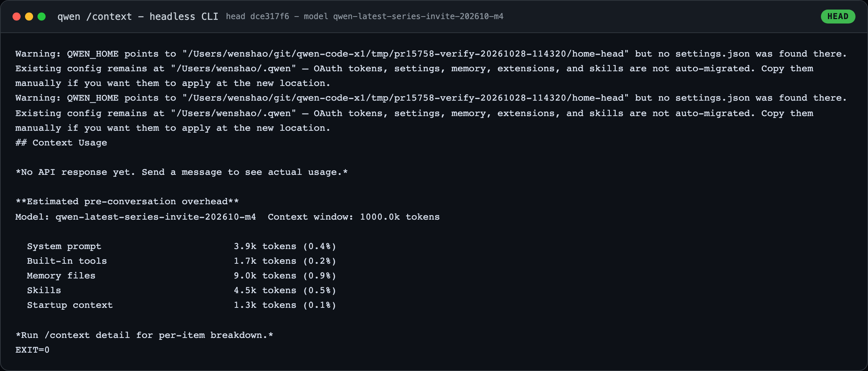The image size is (868, 371).
Task: Click '9.0k tokens (0.9%)' value
Action: coord(285,276)
